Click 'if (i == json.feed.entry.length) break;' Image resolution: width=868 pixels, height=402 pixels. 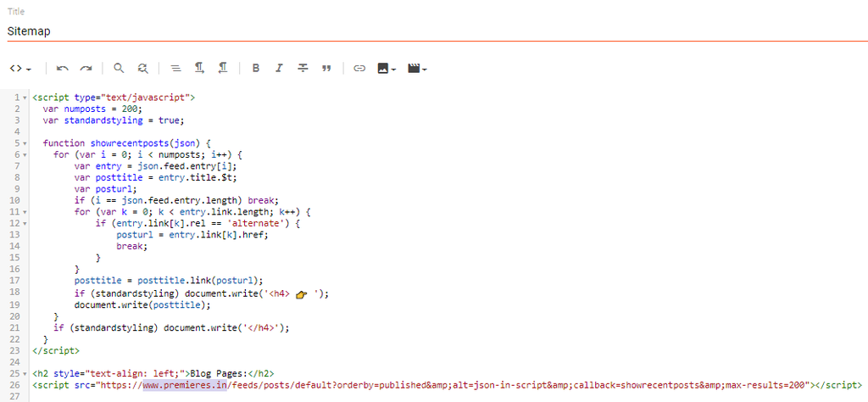(175, 200)
